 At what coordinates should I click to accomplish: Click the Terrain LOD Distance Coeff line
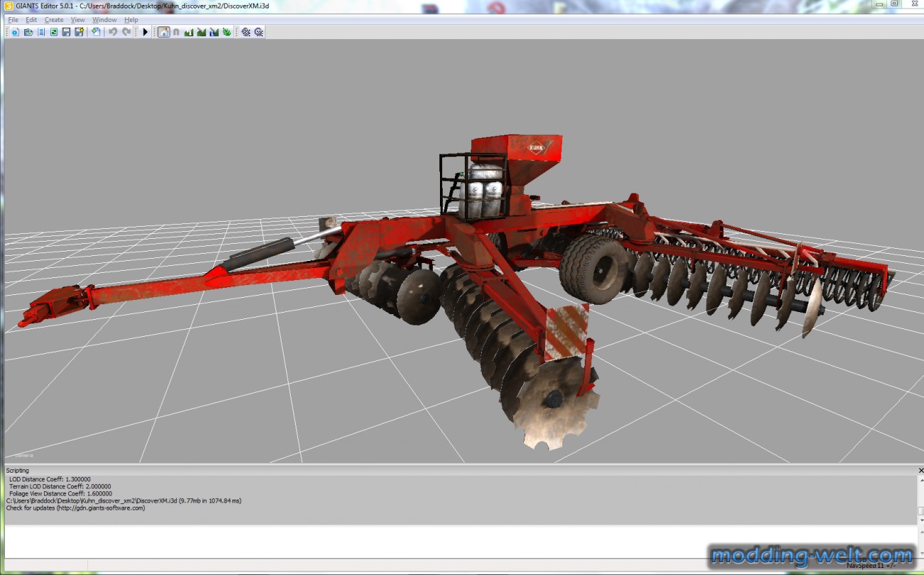[x=60, y=487]
